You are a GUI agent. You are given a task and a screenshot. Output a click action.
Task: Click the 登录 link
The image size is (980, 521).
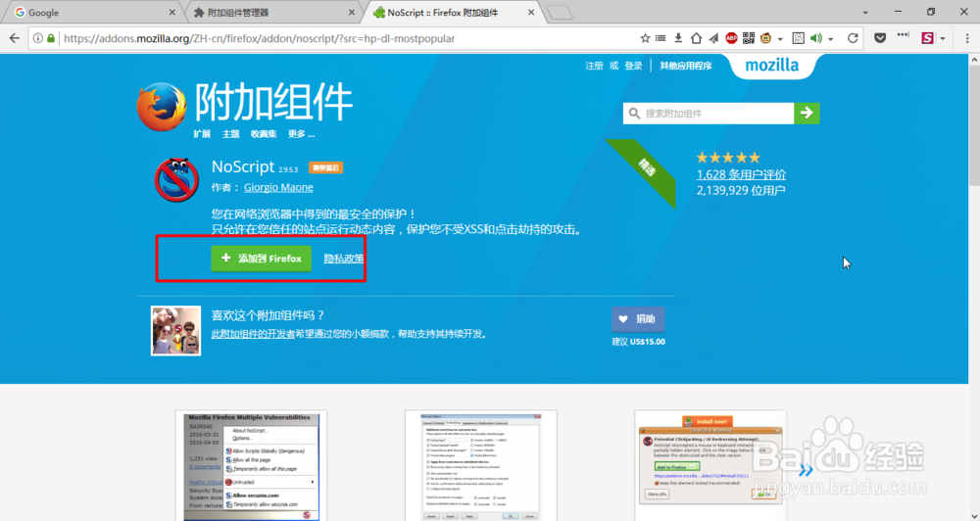click(633, 66)
